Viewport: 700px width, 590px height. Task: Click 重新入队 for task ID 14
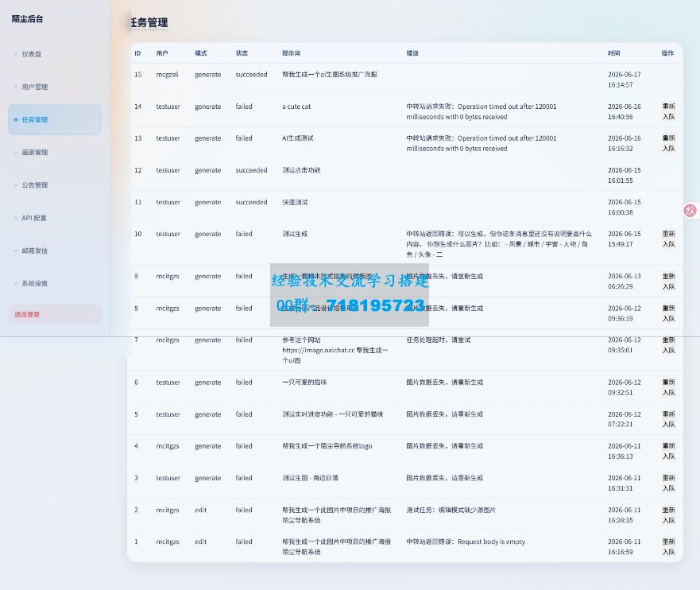tap(668, 111)
